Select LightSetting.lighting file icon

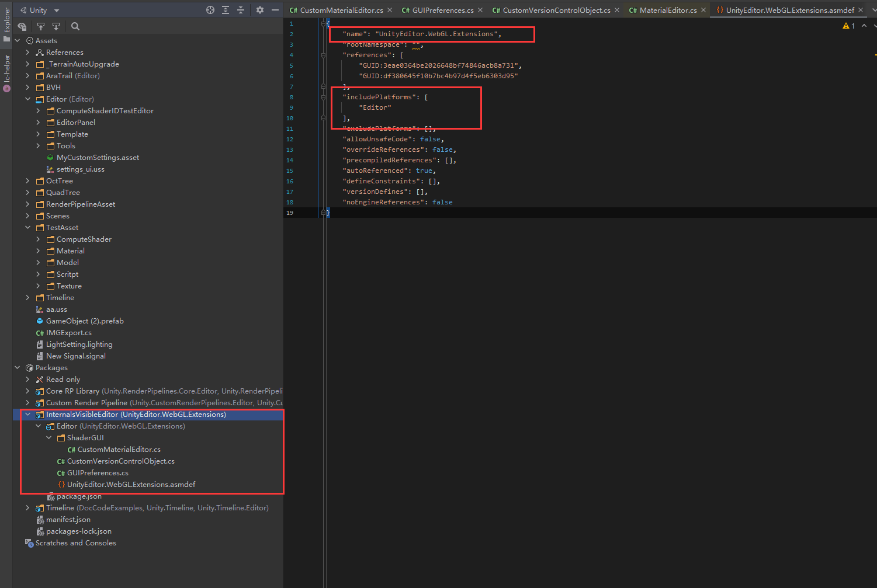coord(40,345)
